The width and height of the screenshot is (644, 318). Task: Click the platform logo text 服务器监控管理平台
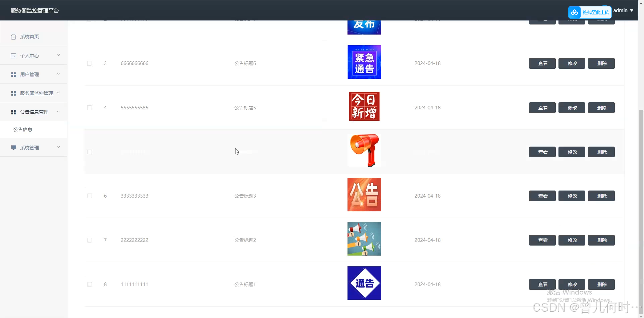coord(35,10)
